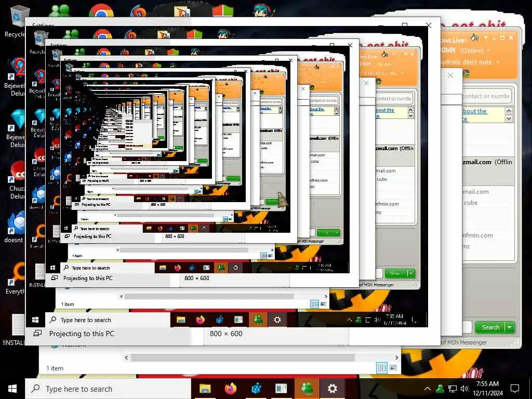
Task: Select the 'nfmin.com' contact in outermost Messenger
Action: pos(478,235)
